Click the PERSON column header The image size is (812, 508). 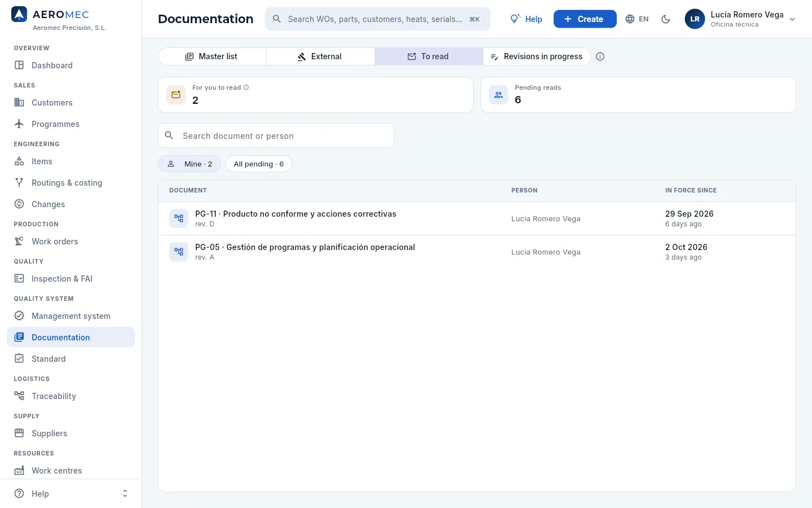524,191
